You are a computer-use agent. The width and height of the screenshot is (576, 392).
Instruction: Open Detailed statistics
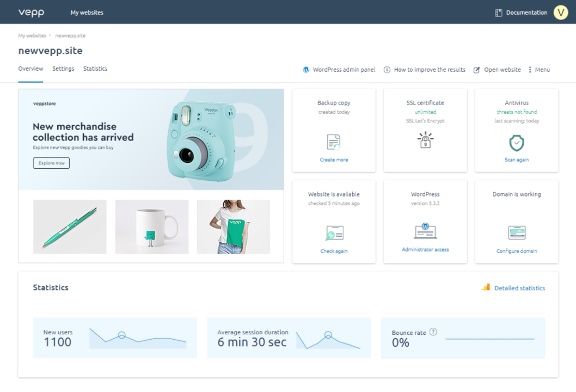tap(519, 288)
